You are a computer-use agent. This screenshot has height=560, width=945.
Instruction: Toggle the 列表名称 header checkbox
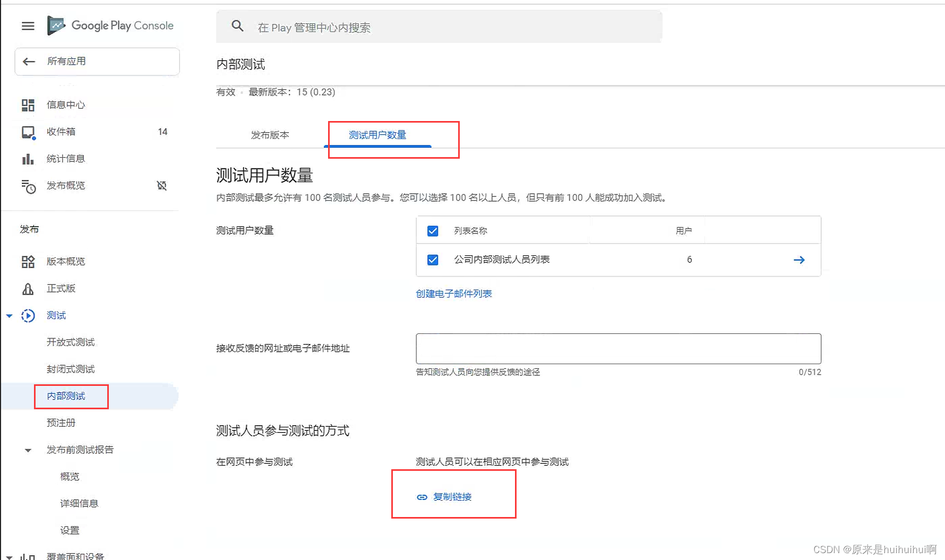[433, 231]
